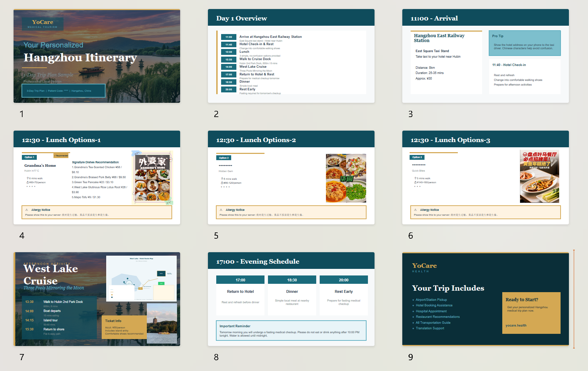Viewport: 588px width, 371px height.
Task: Click 'Hidden Gem' label on slide 5
Action: coord(226,171)
